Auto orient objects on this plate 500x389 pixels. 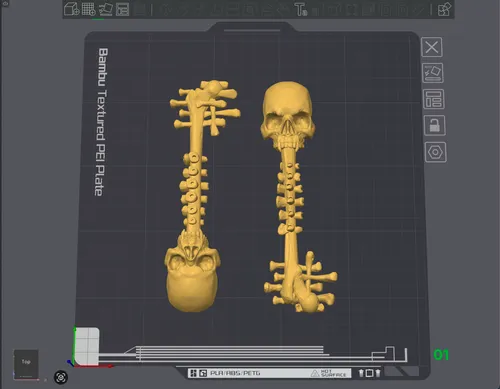433,73
